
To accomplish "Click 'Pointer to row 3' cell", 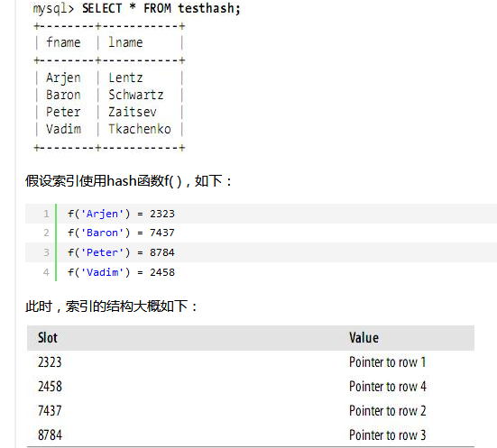I will pyautogui.click(x=387, y=435).
